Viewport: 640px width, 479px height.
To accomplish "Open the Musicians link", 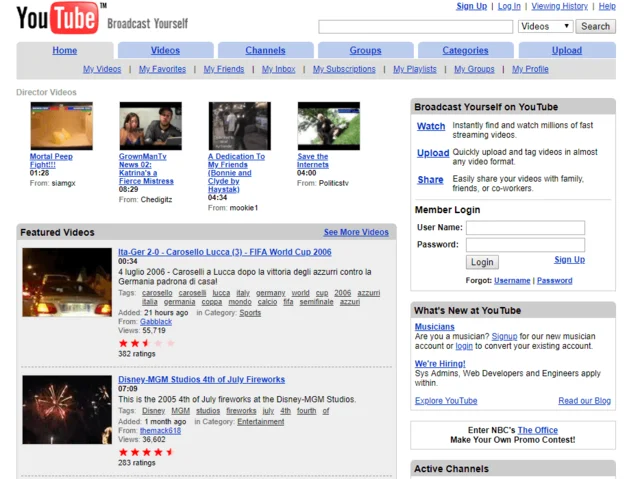I will coord(434,327).
